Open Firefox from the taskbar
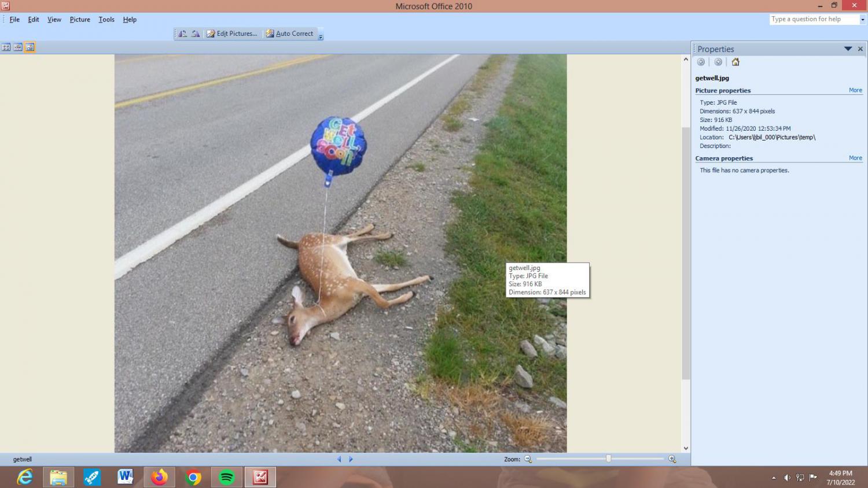 pos(159,477)
